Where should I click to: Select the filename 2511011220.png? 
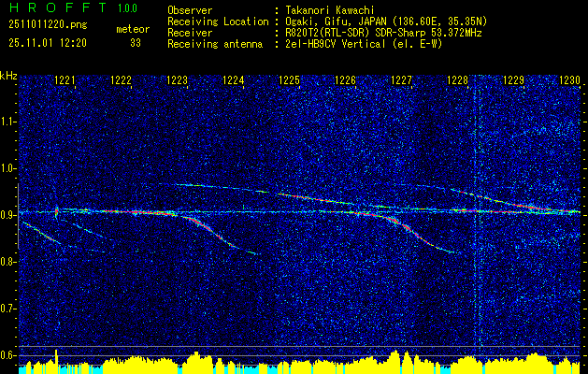48,25
